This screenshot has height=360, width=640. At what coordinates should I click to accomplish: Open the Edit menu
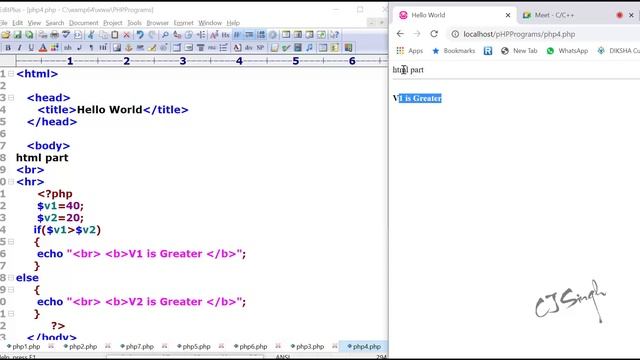(18, 23)
